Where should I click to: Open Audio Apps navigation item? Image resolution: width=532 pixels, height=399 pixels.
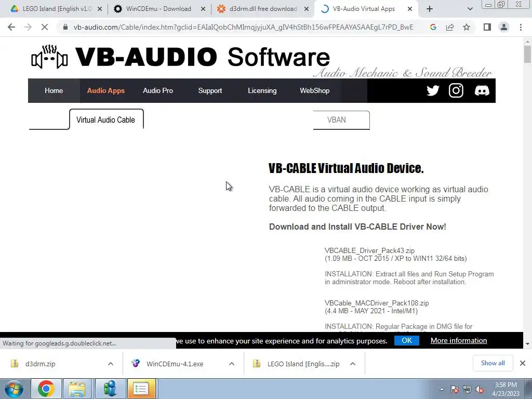click(x=106, y=90)
